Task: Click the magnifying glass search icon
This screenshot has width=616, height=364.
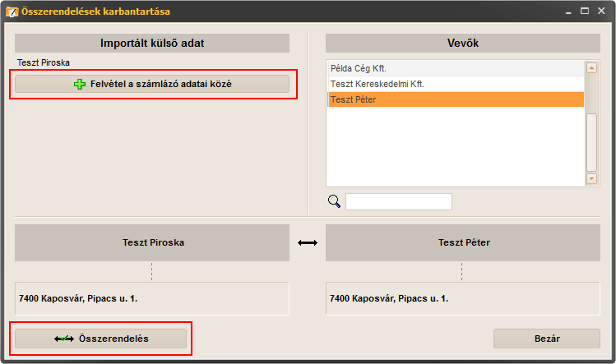Action: pyautogui.click(x=334, y=201)
